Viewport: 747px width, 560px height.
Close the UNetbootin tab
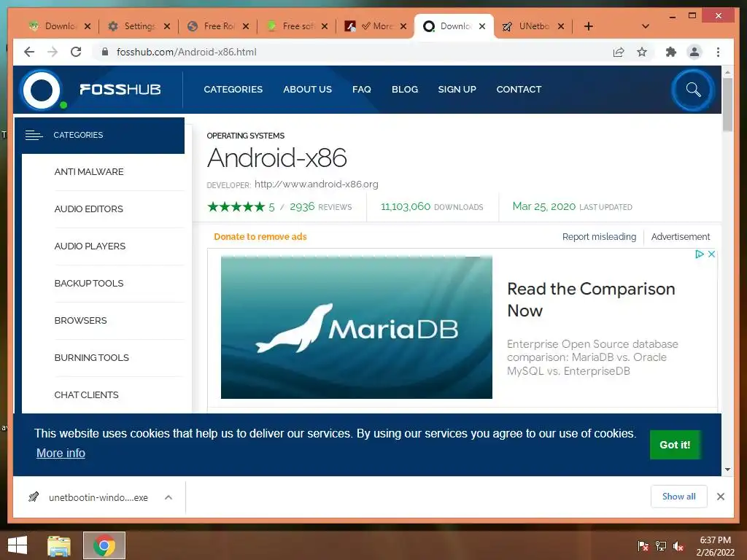[x=561, y=26]
